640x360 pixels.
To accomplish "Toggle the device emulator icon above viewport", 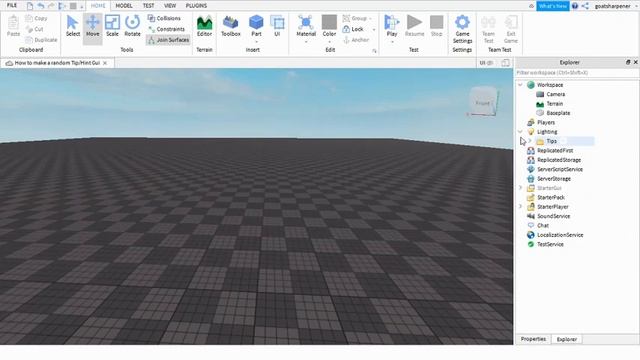I will [505, 63].
